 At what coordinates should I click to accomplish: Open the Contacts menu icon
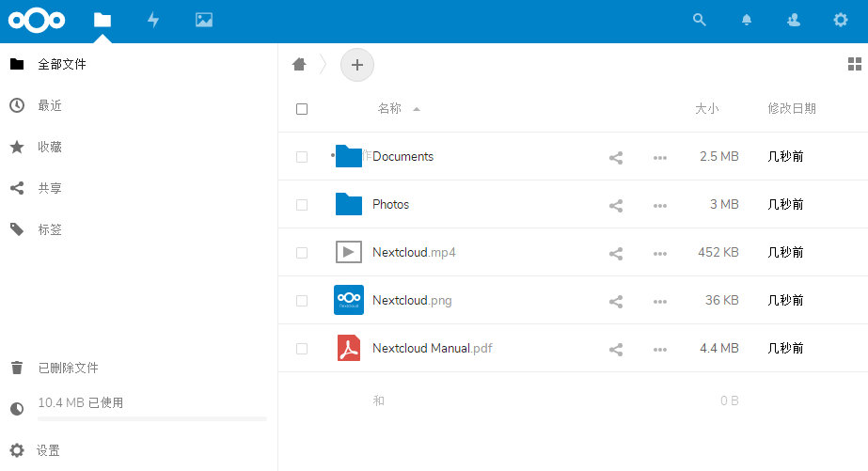pyautogui.click(x=794, y=20)
